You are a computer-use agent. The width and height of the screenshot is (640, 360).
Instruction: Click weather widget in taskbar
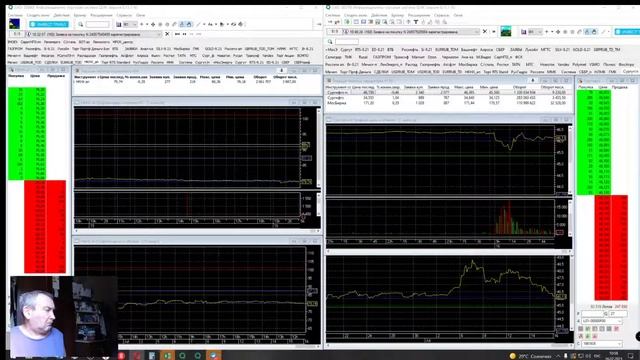(531, 356)
